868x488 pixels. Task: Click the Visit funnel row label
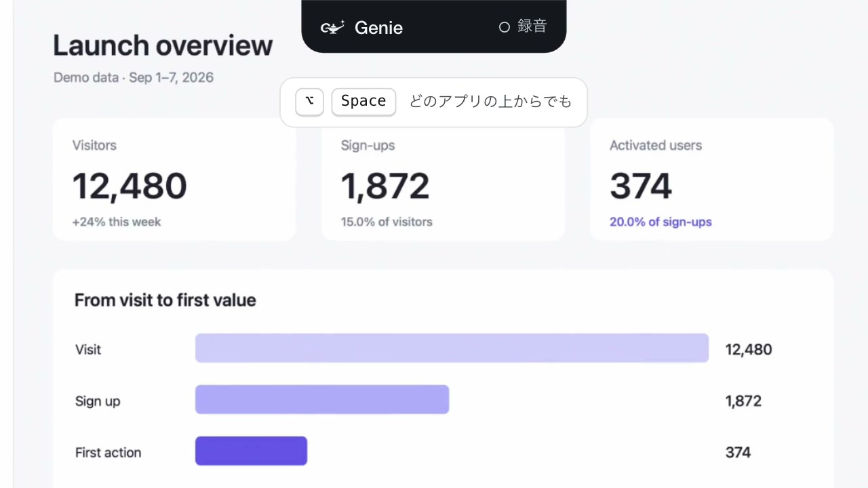88,350
